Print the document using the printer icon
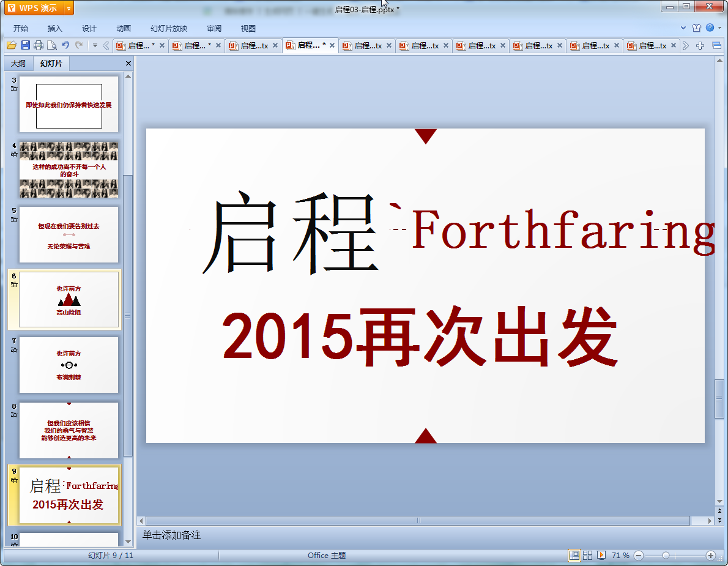Viewport: 728px width, 566px height. (39, 45)
